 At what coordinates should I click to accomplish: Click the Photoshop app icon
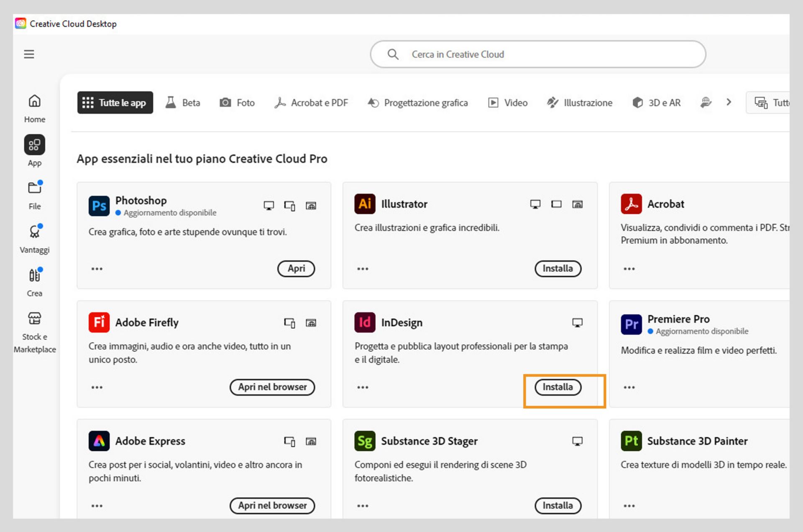(99, 205)
